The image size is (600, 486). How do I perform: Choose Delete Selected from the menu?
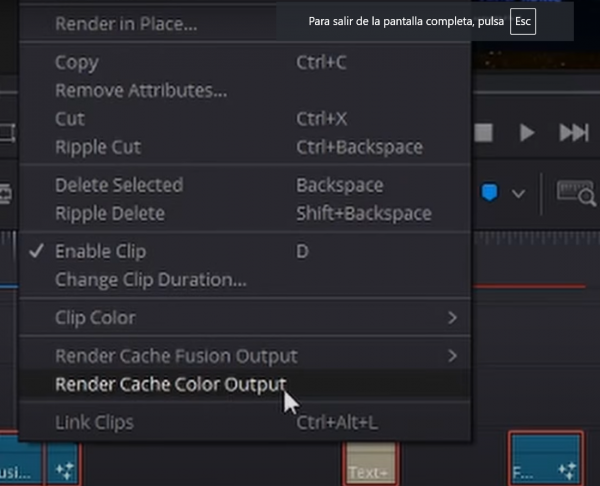pyautogui.click(x=119, y=185)
